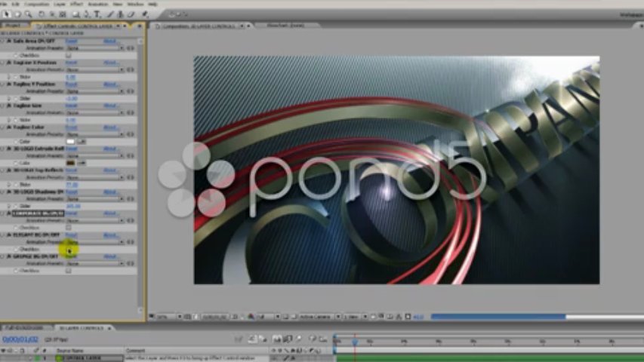Viewport: 644px width, 362px height.
Task: Open the brown 3D LOGO Extrude color swatch
Action: pos(71,163)
